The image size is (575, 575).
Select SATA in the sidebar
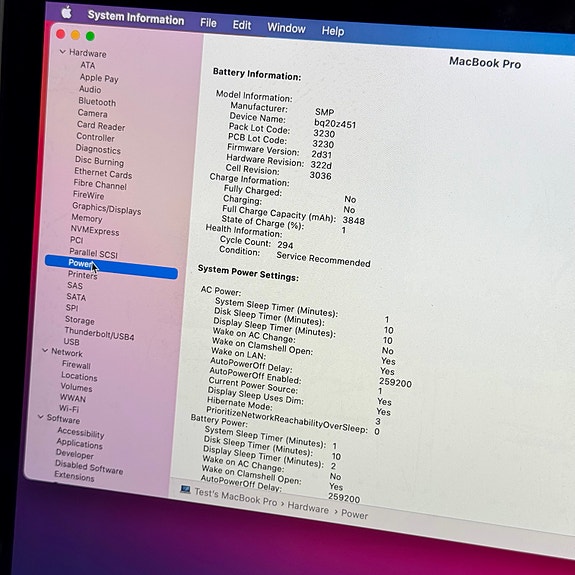point(76,296)
